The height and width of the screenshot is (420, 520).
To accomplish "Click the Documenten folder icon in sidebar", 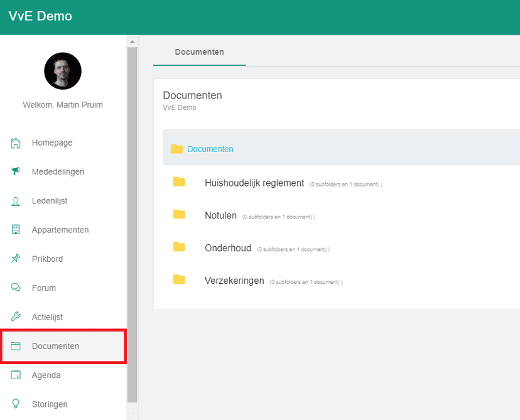I will [16, 346].
